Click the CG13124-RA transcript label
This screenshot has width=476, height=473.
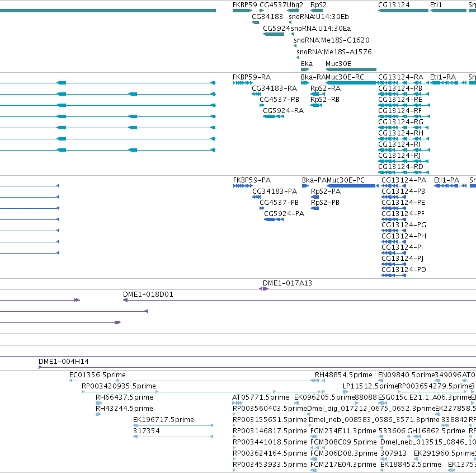400,77
